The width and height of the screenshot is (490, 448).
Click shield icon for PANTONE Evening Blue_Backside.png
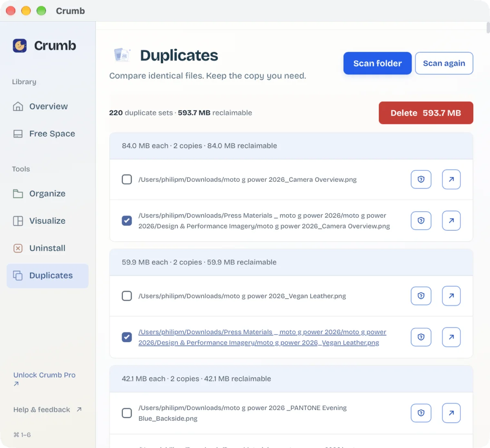(421, 413)
